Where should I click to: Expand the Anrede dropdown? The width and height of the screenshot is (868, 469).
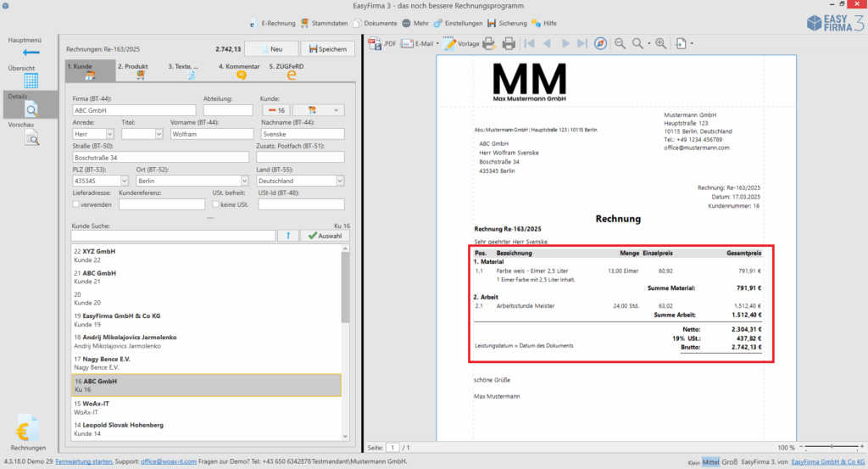(x=109, y=134)
